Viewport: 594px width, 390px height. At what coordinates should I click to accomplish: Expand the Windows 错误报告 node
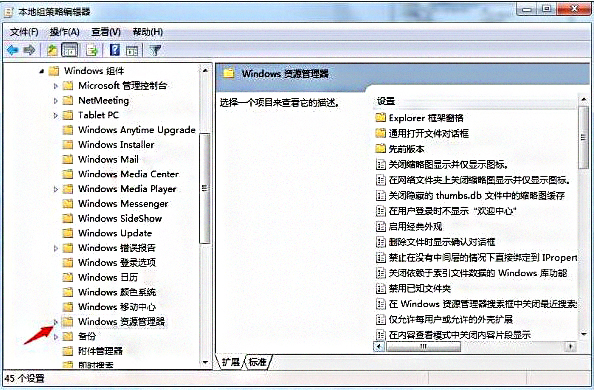(x=56, y=248)
